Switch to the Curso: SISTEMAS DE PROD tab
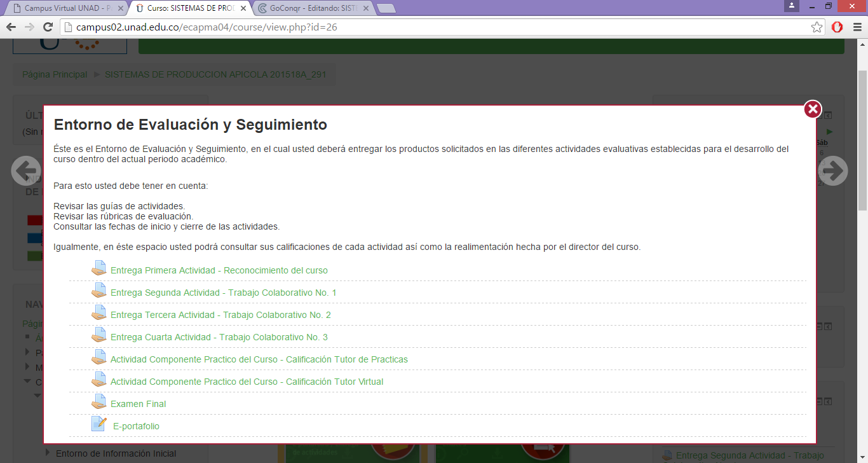 pyautogui.click(x=191, y=9)
